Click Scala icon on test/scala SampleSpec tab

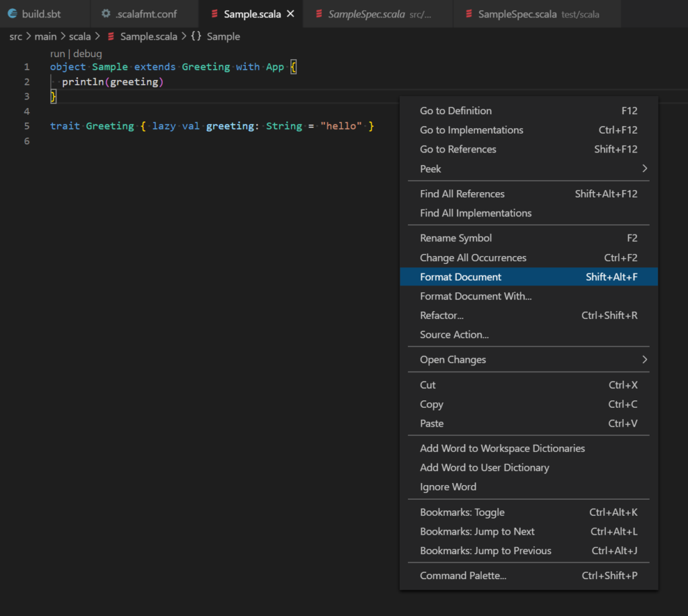click(468, 14)
